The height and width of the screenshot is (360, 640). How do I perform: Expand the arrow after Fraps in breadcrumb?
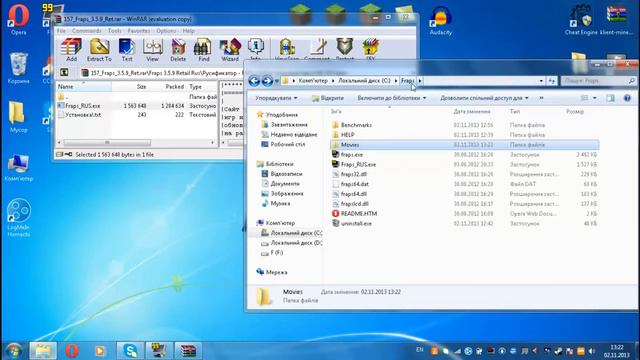pos(420,81)
